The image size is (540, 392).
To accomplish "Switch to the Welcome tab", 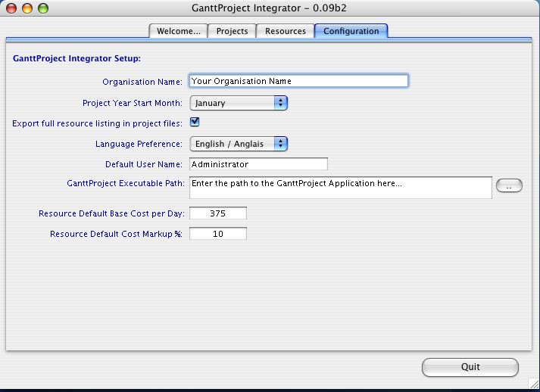I will (179, 31).
